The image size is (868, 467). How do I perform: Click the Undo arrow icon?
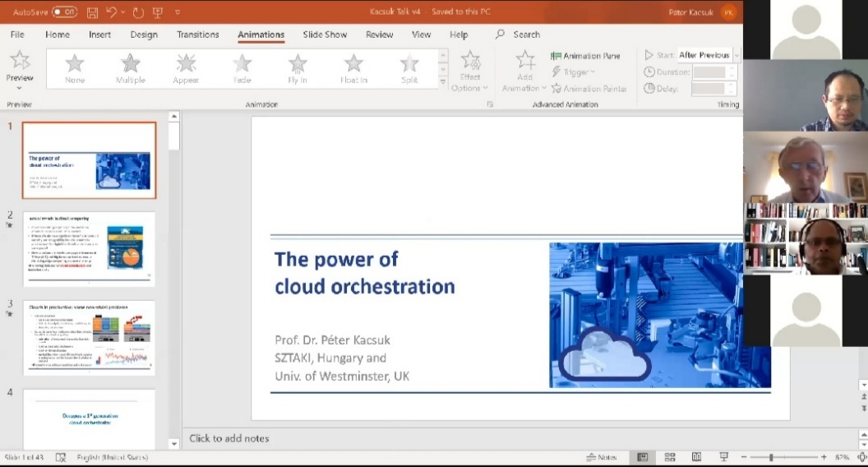click(112, 12)
